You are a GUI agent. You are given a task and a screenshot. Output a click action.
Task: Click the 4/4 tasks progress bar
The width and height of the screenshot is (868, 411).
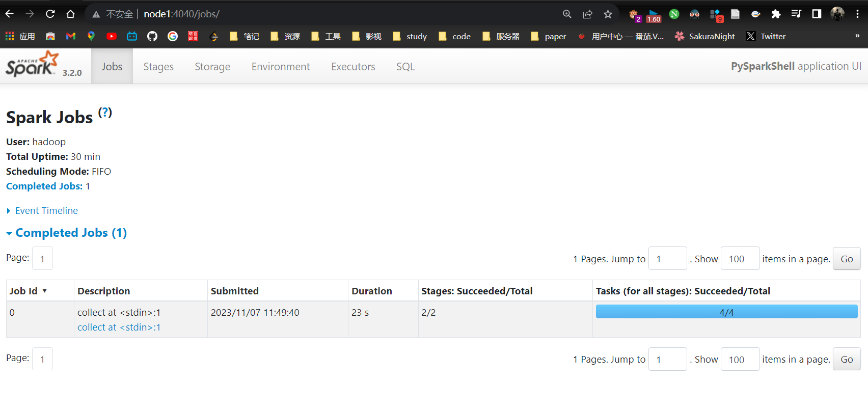(726, 312)
